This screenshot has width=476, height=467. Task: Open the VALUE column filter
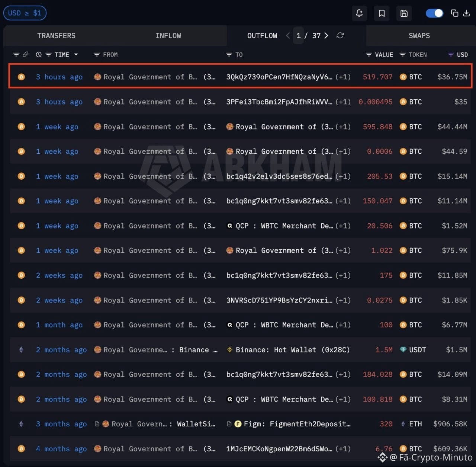pyautogui.click(x=369, y=55)
